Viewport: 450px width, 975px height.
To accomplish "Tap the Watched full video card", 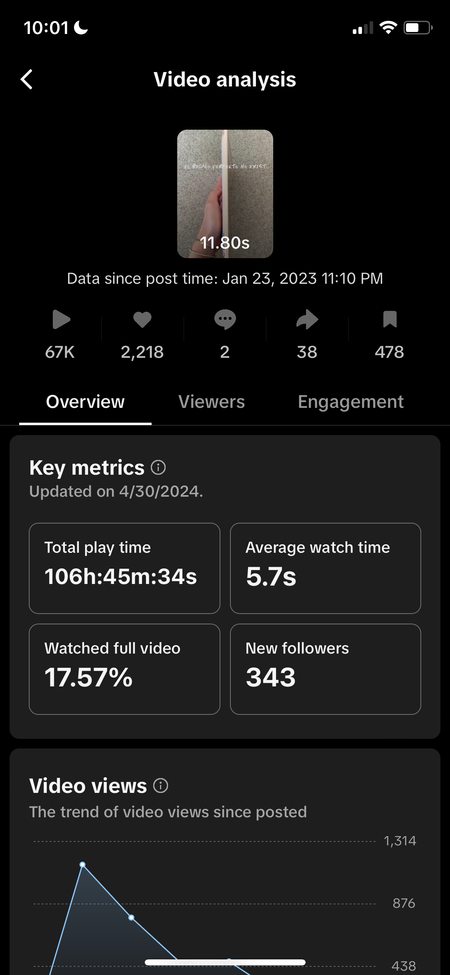I will (124, 669).
